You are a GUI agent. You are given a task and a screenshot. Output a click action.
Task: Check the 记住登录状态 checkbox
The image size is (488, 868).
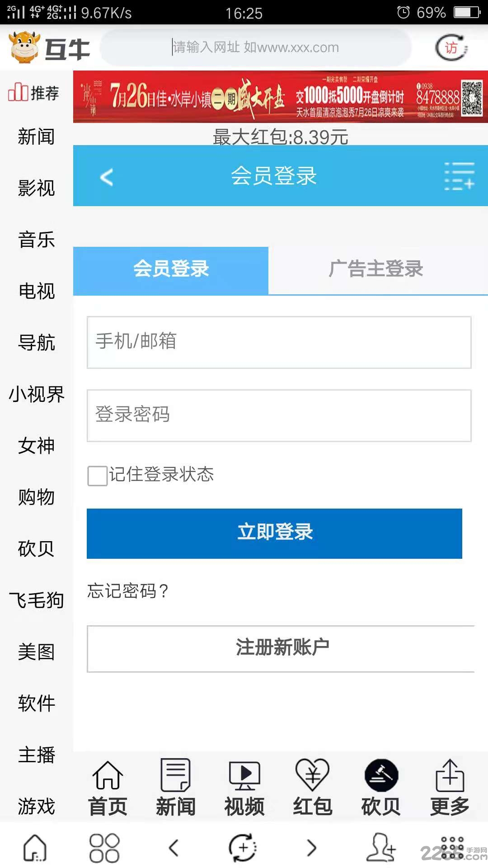pyautogui.click(x=97, y=476)
